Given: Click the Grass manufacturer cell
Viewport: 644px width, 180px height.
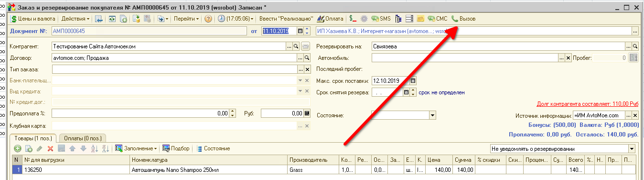Looking at the screenshot, I should [x=313, y=169].
